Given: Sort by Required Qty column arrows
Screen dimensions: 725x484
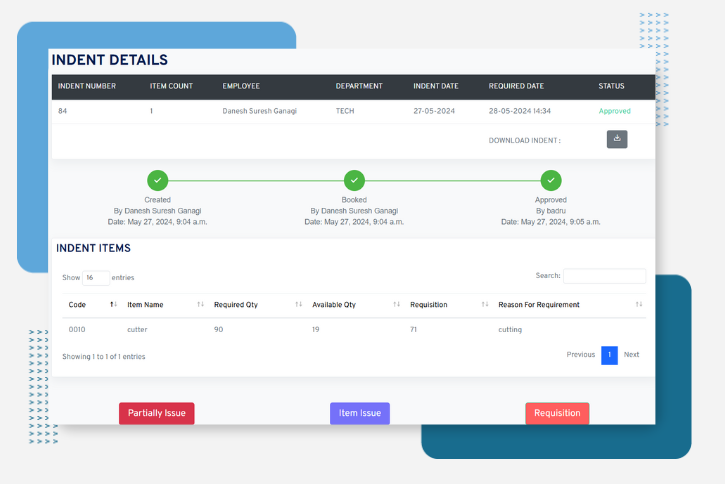Looking at the screenshot, I should point(299,304).
